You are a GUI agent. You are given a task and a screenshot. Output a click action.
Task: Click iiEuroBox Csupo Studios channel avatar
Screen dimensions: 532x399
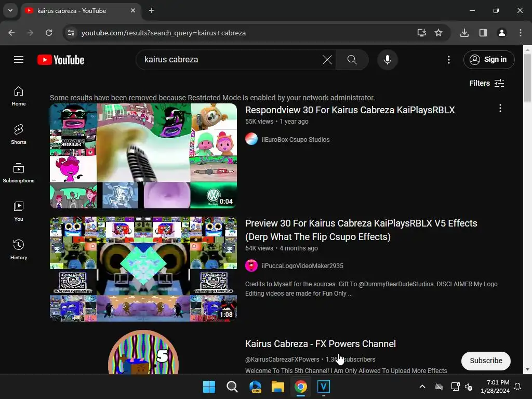(251, 139)
